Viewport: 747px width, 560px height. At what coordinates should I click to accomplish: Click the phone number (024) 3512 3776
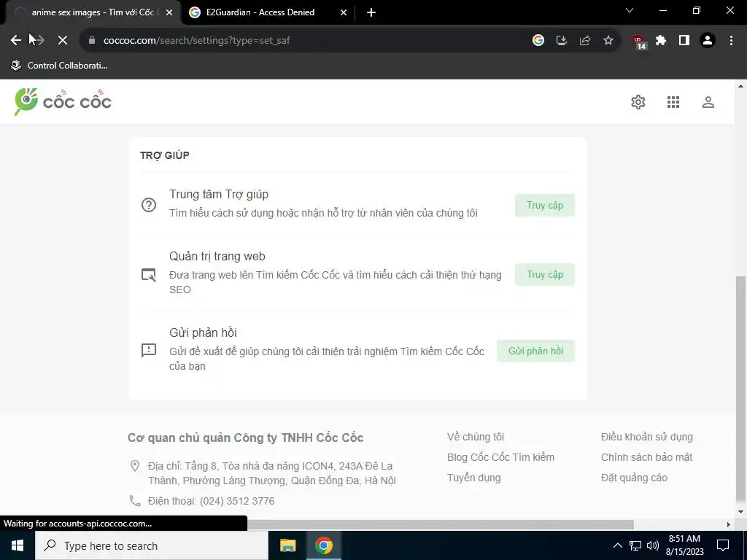[237, 501]
